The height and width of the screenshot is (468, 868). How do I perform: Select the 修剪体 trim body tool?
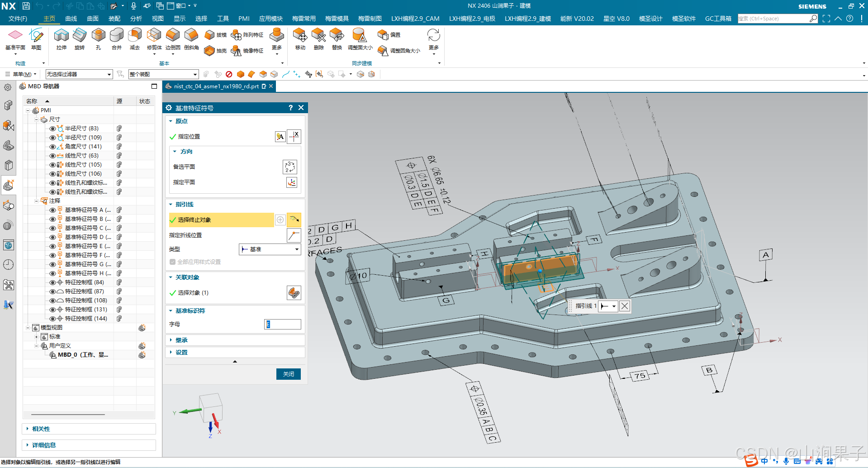click(x=154, y=39)
